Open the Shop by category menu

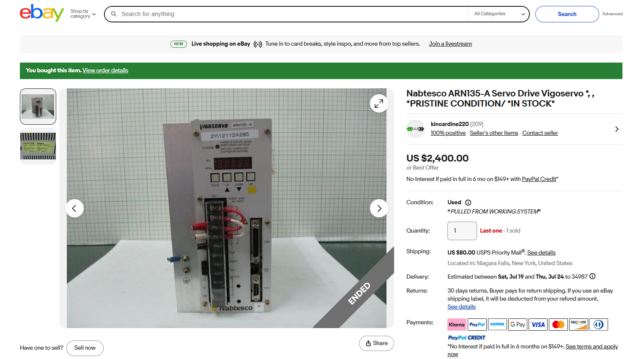click(x=83, y=14)
